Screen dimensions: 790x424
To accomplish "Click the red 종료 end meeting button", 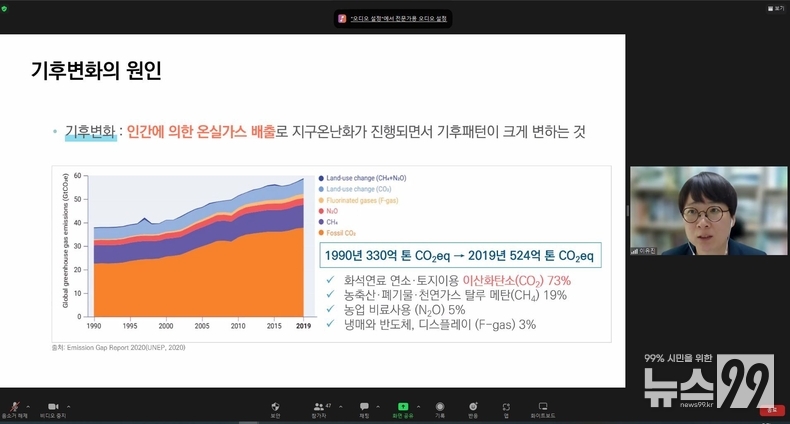I will point(772,410).
